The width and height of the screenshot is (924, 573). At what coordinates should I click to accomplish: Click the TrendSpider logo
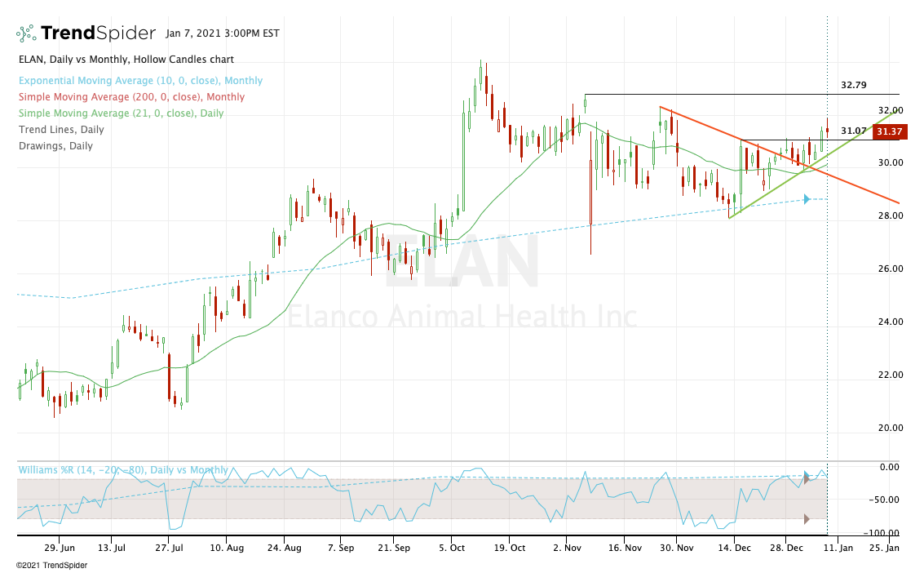(86, 33)
